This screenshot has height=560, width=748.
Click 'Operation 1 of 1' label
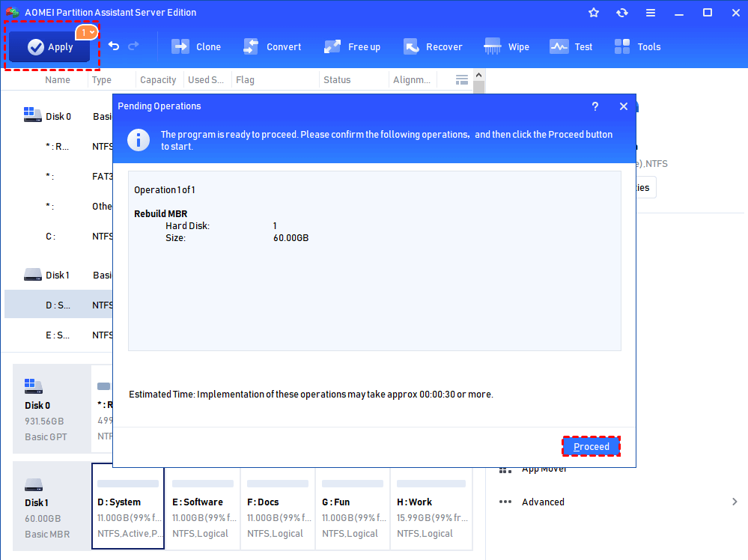[165, 190]
